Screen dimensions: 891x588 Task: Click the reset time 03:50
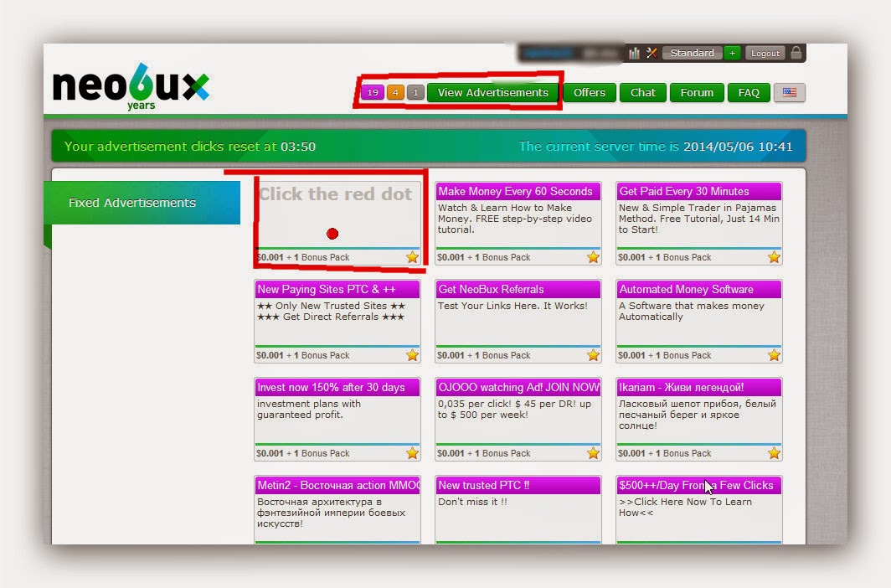pos(298,147)
